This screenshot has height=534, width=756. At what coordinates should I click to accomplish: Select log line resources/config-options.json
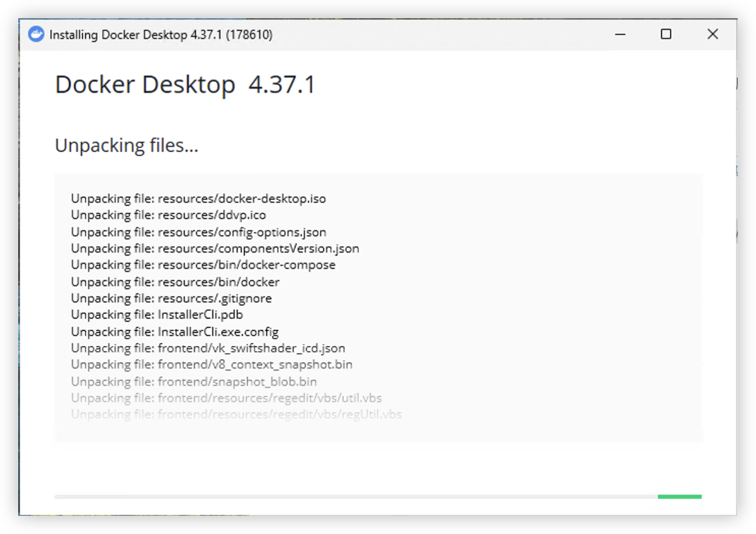coord(199,232)
